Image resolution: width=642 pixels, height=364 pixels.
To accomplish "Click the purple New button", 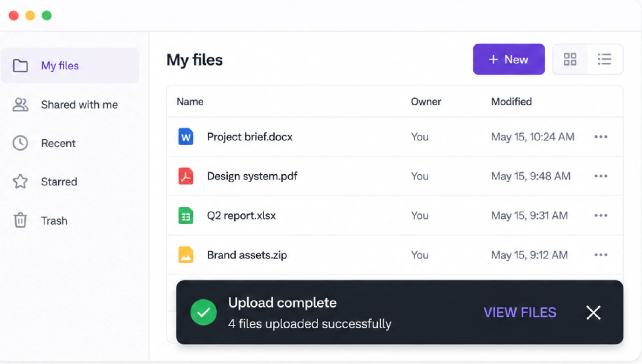I will 509,59.
